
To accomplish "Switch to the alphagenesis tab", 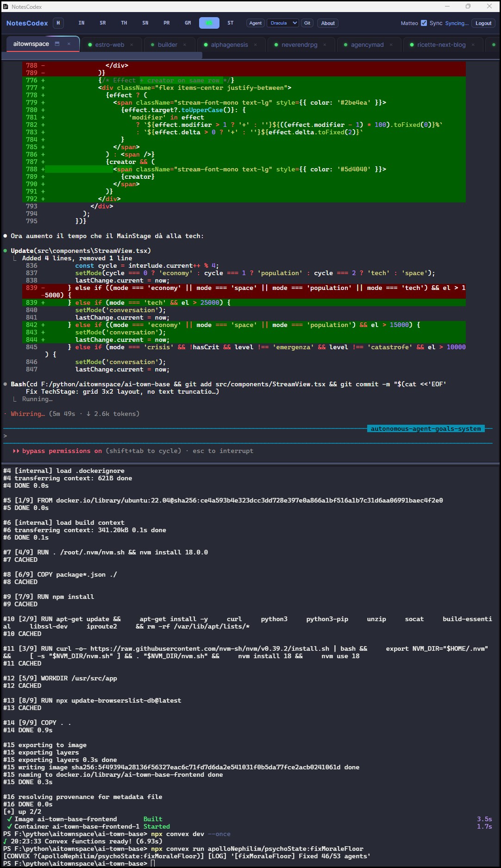I will [230, 45].
